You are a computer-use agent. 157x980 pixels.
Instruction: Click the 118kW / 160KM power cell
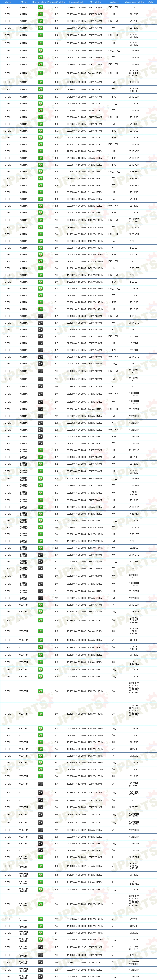(95, 234)
